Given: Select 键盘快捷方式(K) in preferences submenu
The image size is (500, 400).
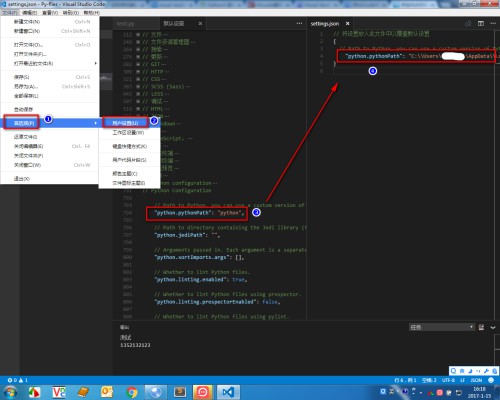Looking at the screenshot, I should coord(129,146).
